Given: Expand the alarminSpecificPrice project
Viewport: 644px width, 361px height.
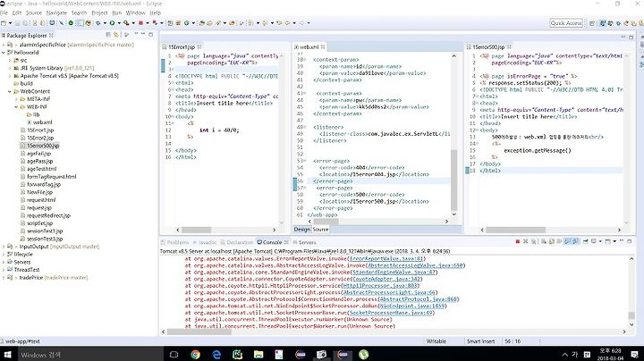Looking at the screenshot, I should (4, 44).
